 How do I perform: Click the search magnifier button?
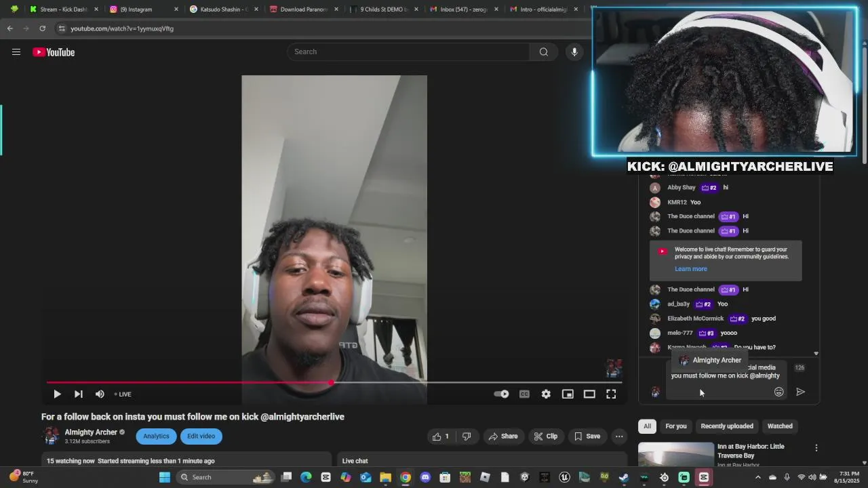point(543,52)
